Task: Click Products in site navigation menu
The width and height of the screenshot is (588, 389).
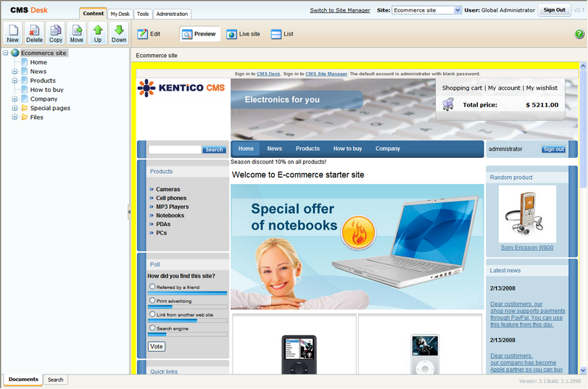Action: click(307, 149)
